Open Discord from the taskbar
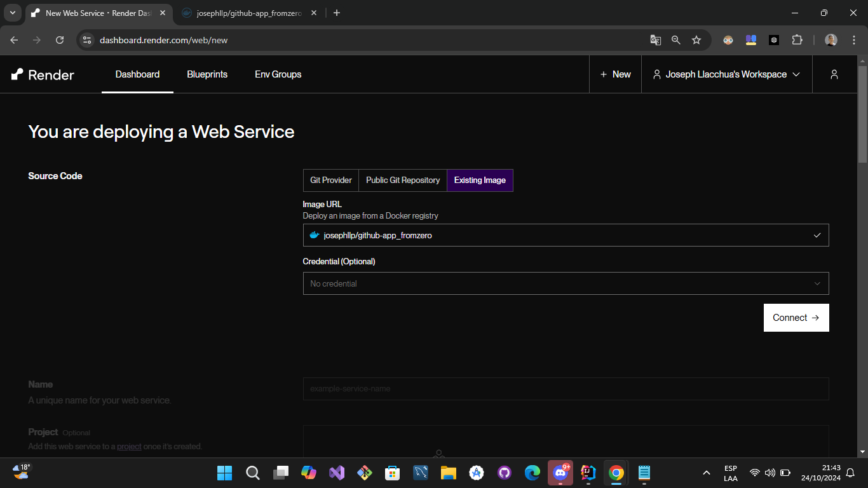This screenshot has width=868, height=488. tap(560, 473)
